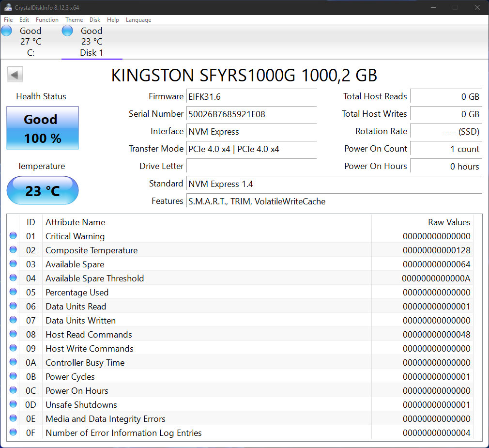Click the status orb for Data Units Written
The height and width of the screenshot is (448, 489).
click(13, 320)
